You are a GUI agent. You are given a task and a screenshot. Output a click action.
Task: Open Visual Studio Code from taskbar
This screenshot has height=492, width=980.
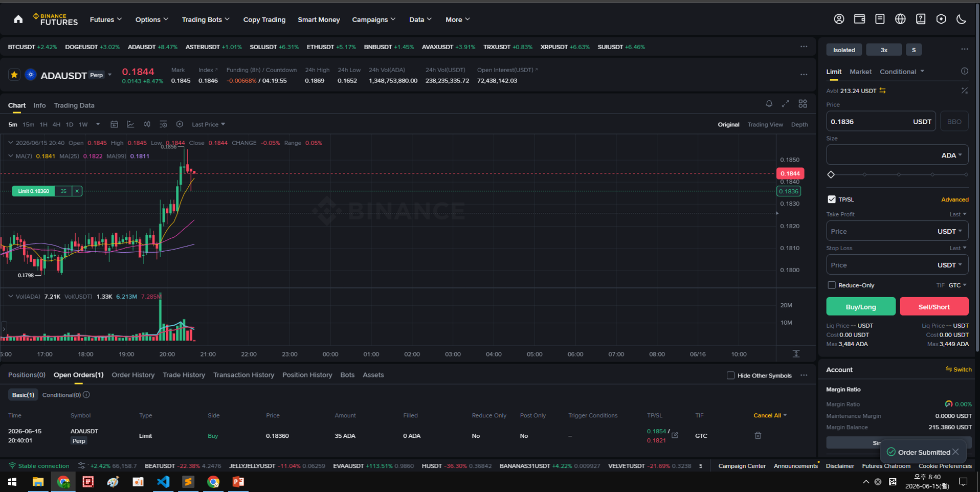click(163, 482)
